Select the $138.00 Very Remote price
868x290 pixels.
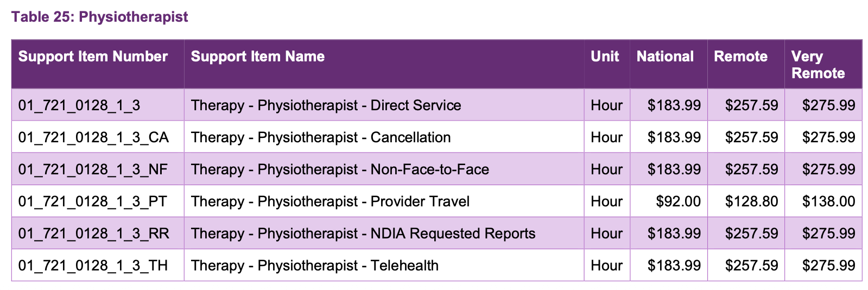point(829,201)
